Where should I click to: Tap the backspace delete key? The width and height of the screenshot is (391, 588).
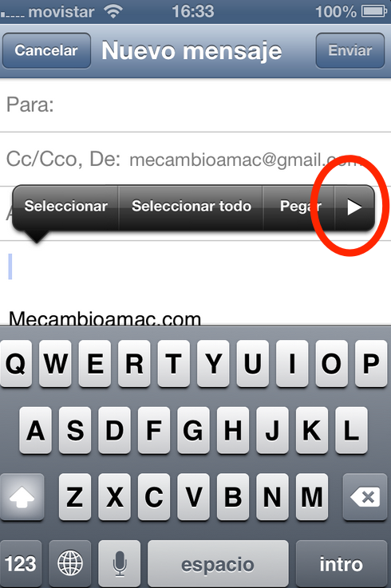pyautogui.click(x=365, y=497)
